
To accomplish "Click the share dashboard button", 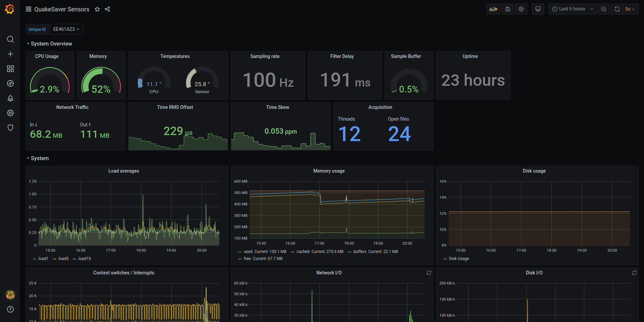I will pyautogui.click(x=107, y=9).
